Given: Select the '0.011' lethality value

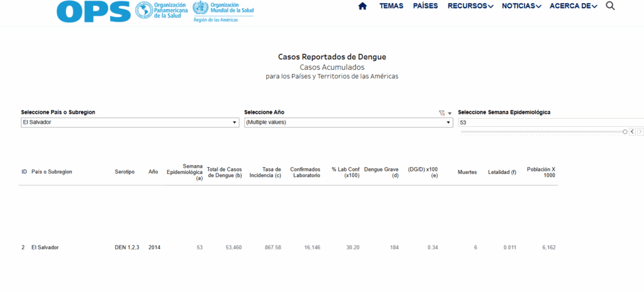Looking at the screenshot, I should click(x=509, y=247).
